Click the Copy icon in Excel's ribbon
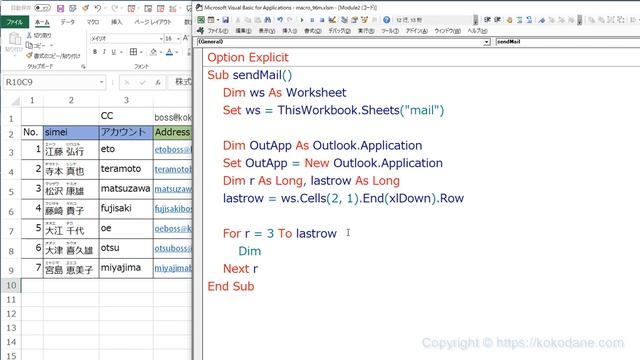The width and height of the screenshot is (640, 360). pyautogui.click(x=29, y=45)
